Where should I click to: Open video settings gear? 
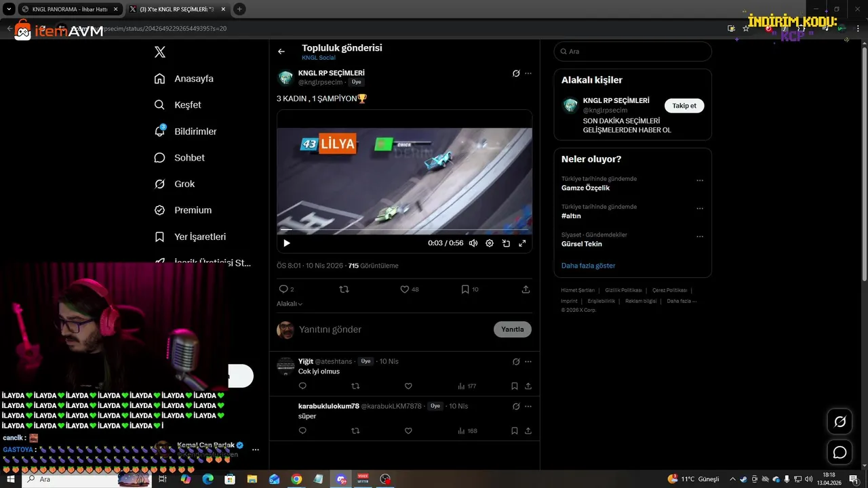[490, 243]
